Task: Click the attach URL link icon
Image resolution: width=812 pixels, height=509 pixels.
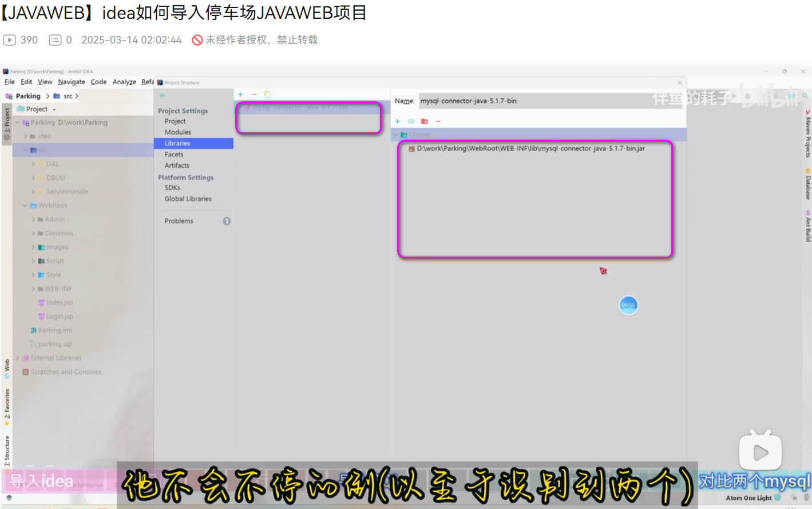Action: tap(411, 121)
